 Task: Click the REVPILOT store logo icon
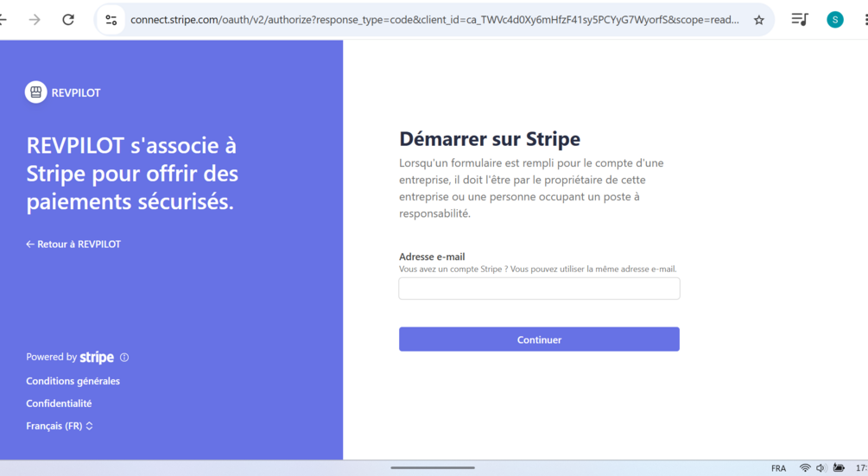[36, 92]
